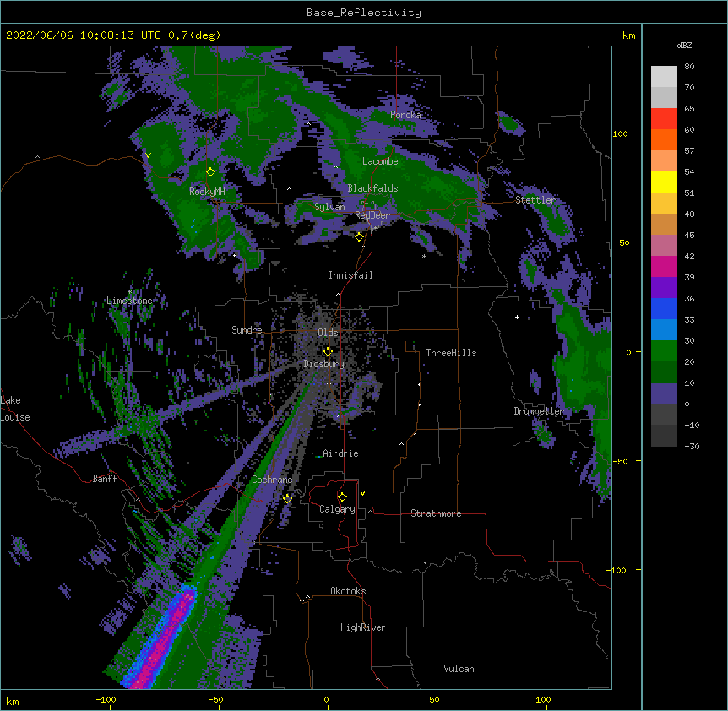Select the royal blue swatch below 36 dBZ
Viewport: 728px width, 711px height.
pos(664,308)
